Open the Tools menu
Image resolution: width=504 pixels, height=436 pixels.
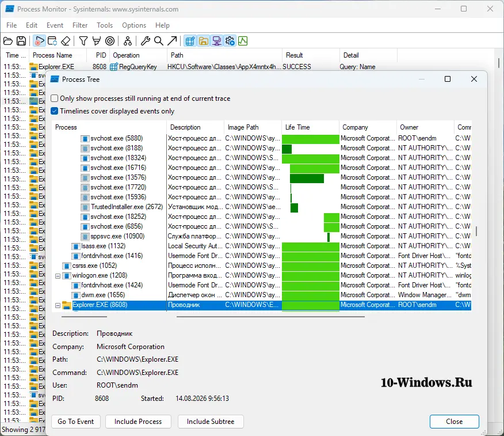click(105, 25)
